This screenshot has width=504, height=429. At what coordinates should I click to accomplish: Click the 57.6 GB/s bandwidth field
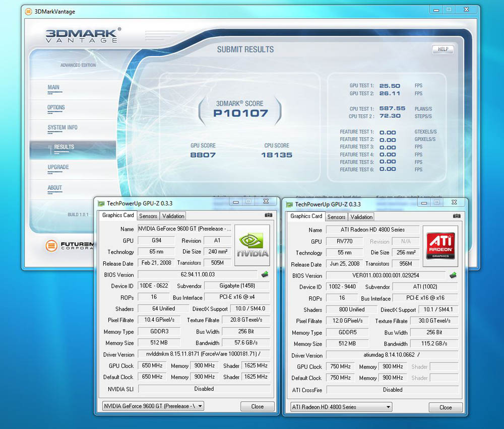coord(246,342)
